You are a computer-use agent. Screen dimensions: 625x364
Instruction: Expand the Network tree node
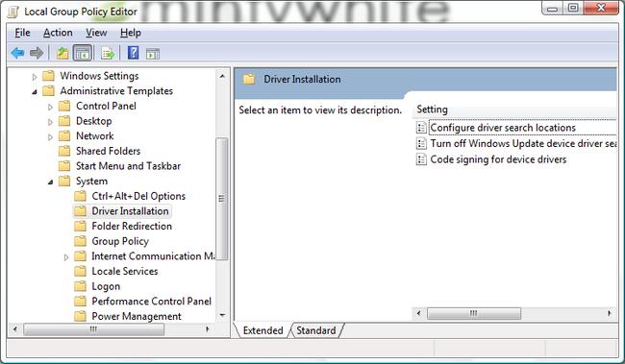50,137
